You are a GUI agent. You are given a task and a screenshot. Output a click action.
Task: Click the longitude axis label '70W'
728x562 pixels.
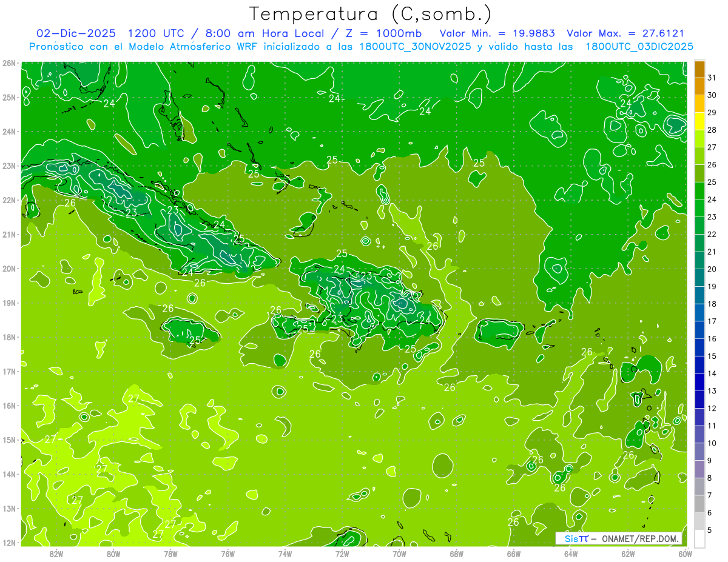pyautogui.click(x=399, y=554)
